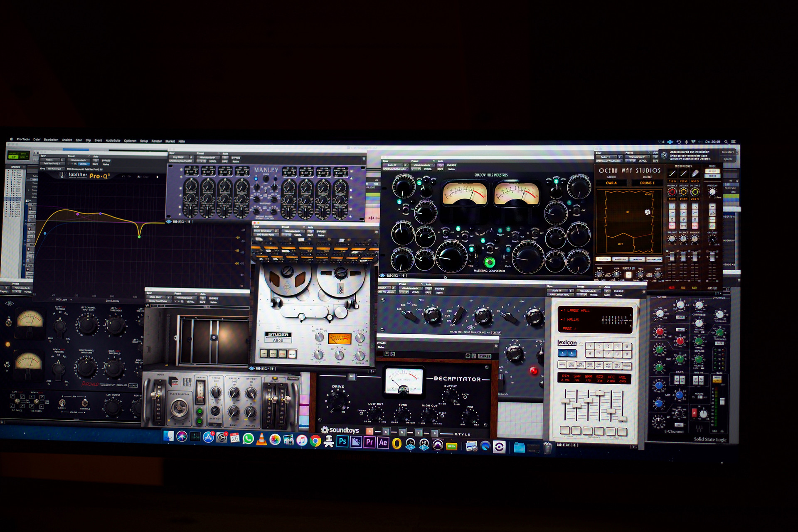The width and height of the screenshot is (798, 532).
Task: Toggle Lexicon A program button
Action: pos(563,353)
